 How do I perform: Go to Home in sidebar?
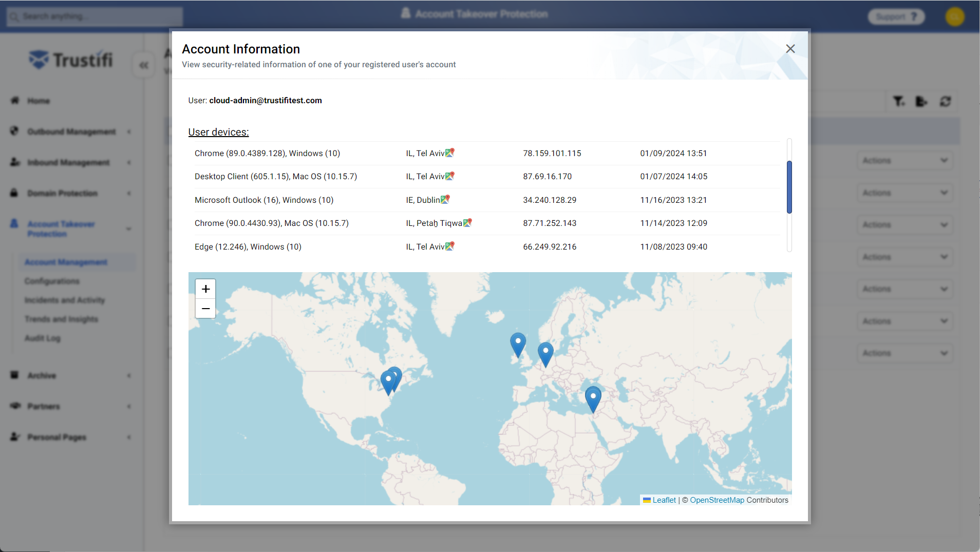(x=39, y=101)
